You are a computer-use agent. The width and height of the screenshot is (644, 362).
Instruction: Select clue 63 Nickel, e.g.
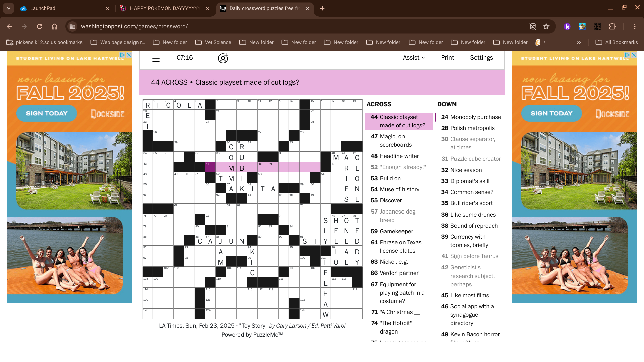399,262
